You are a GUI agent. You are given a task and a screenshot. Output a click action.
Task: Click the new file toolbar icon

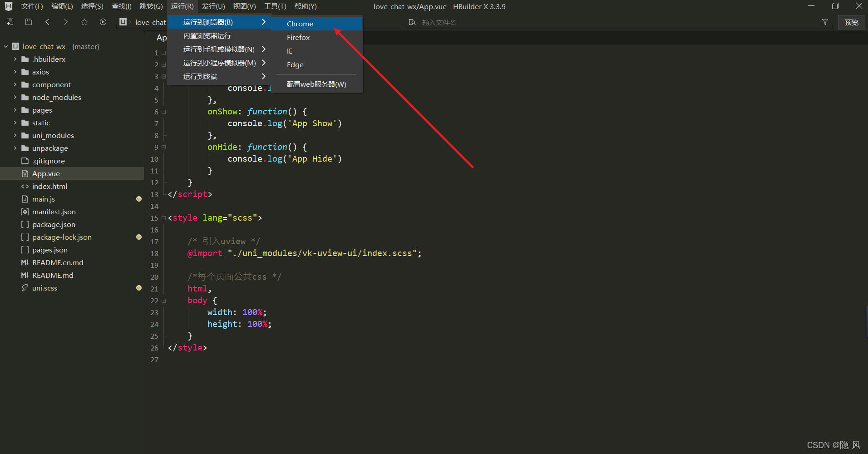[x=10, y=22]
